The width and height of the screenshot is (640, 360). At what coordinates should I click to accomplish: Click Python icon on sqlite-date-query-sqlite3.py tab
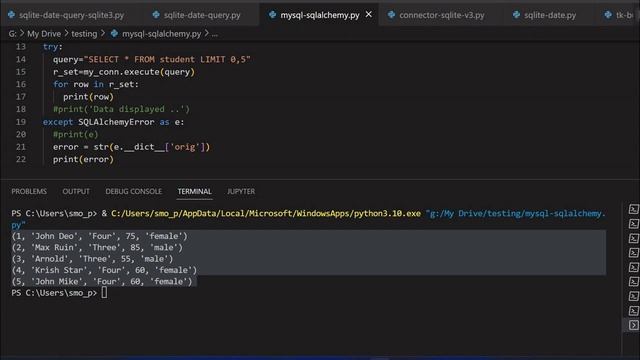11,15
